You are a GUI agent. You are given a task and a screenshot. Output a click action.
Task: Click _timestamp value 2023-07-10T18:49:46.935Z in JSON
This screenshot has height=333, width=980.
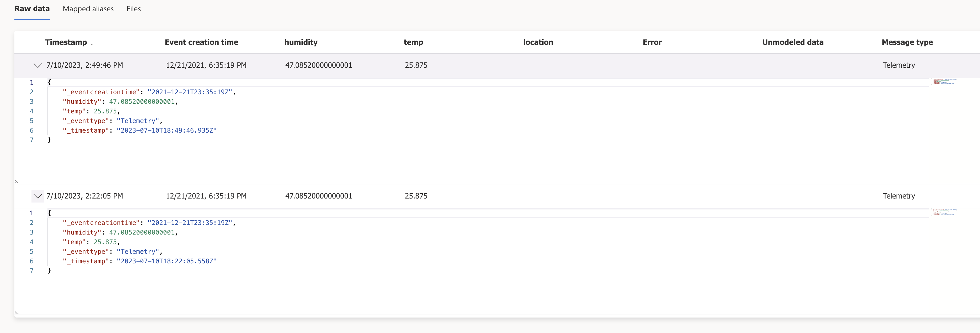[x=167, y=130]
